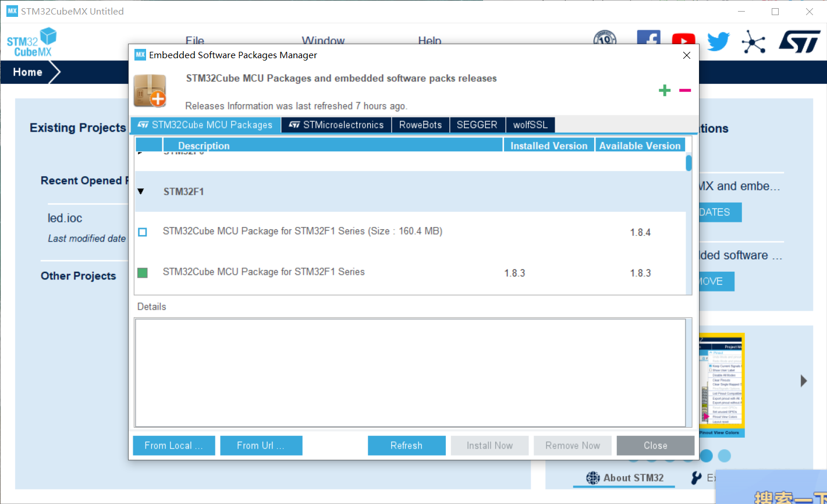Click the STM32CubeMX logo
Screen dimensions: 827x504
coord(31,42)
